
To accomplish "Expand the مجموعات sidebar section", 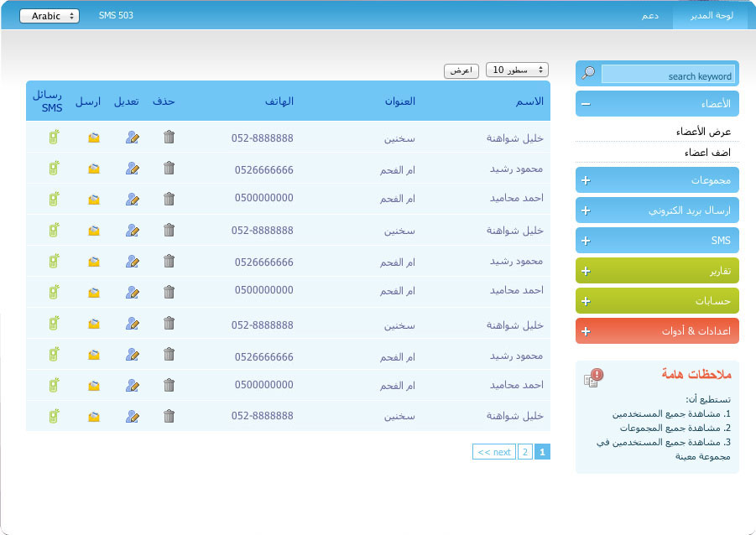I will tap(586, 180).
